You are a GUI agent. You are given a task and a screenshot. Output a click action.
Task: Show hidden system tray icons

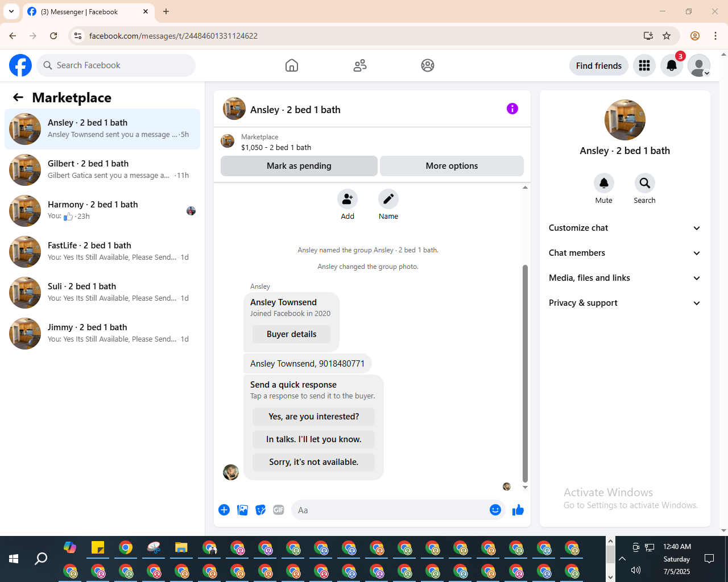pyautogui.click(x=622, y=559)
